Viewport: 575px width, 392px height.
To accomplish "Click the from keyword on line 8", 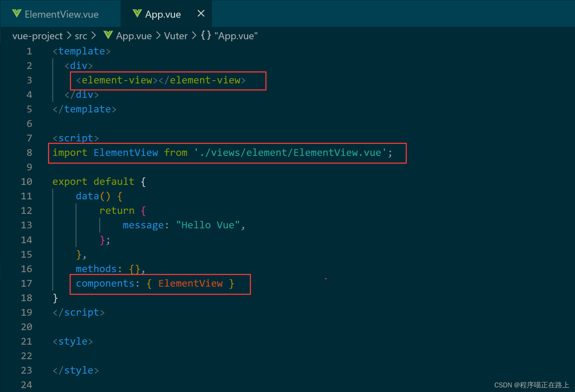I will [176, 153].
